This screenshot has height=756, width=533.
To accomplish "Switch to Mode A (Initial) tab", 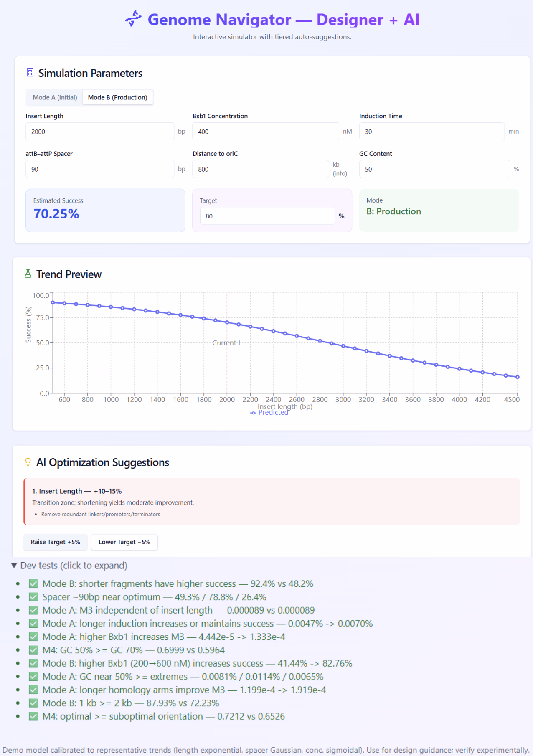I will point(55,97).
